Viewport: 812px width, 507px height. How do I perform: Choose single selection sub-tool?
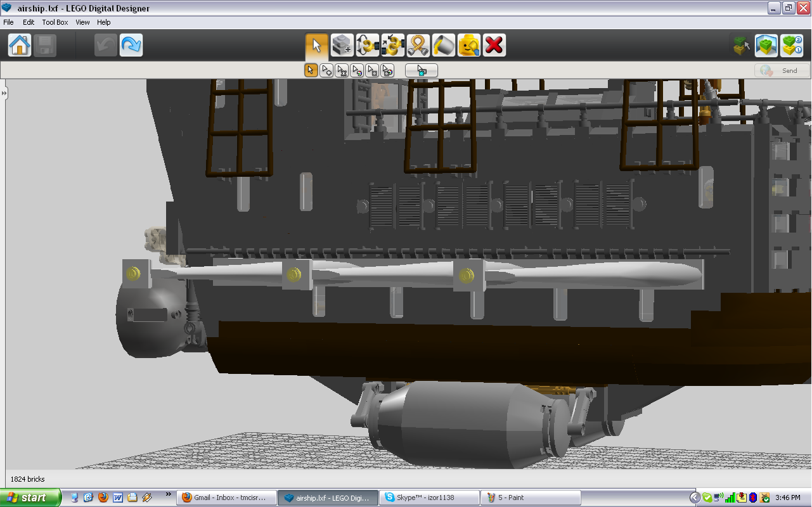311,70
